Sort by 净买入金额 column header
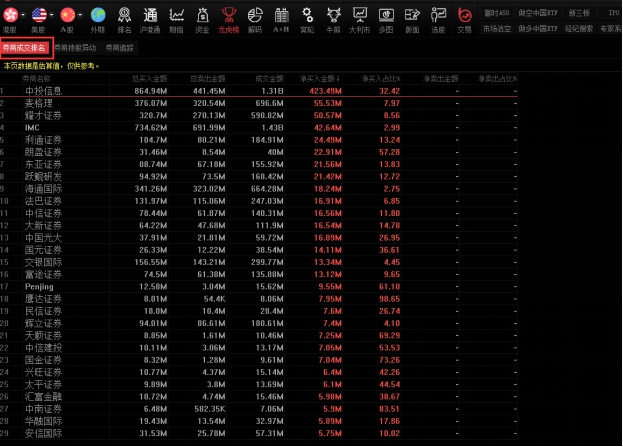Viewport: 623px width, 447px height. (319, 77)
